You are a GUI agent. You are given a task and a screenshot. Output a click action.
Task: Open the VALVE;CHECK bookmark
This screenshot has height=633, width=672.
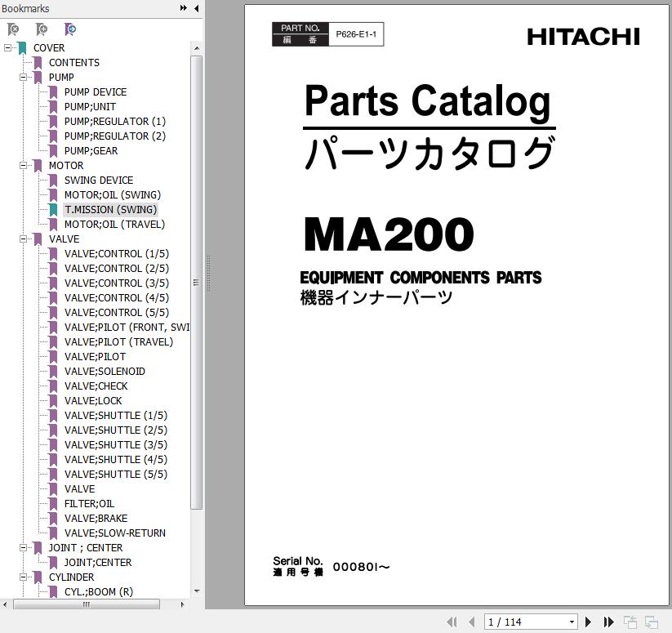(96, 386)
